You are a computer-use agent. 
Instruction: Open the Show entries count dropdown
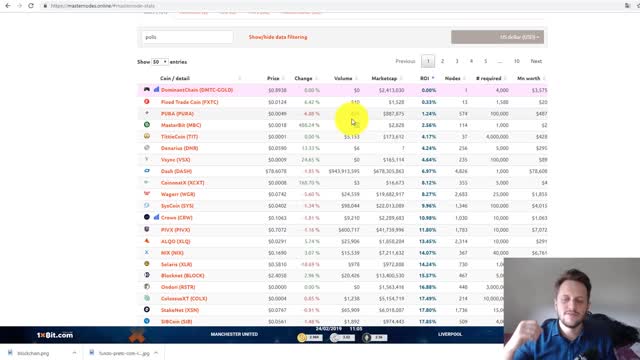[x=160, y=62]
